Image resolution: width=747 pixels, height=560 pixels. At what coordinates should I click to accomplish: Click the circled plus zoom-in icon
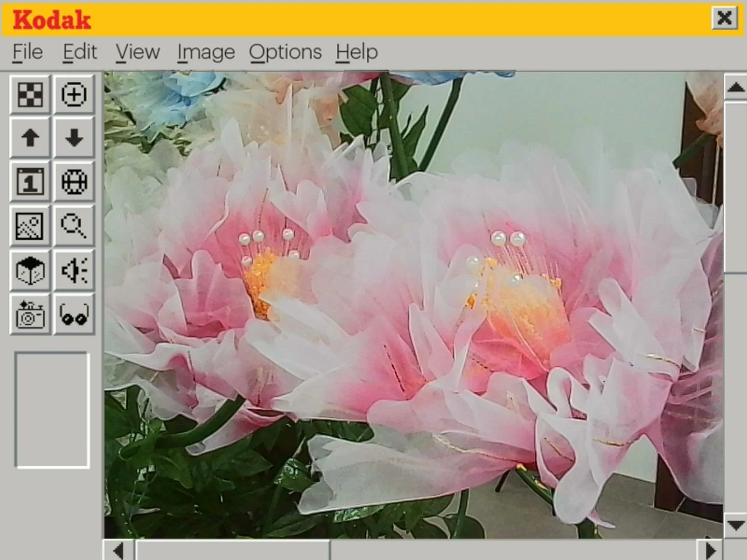click(74, 94)
